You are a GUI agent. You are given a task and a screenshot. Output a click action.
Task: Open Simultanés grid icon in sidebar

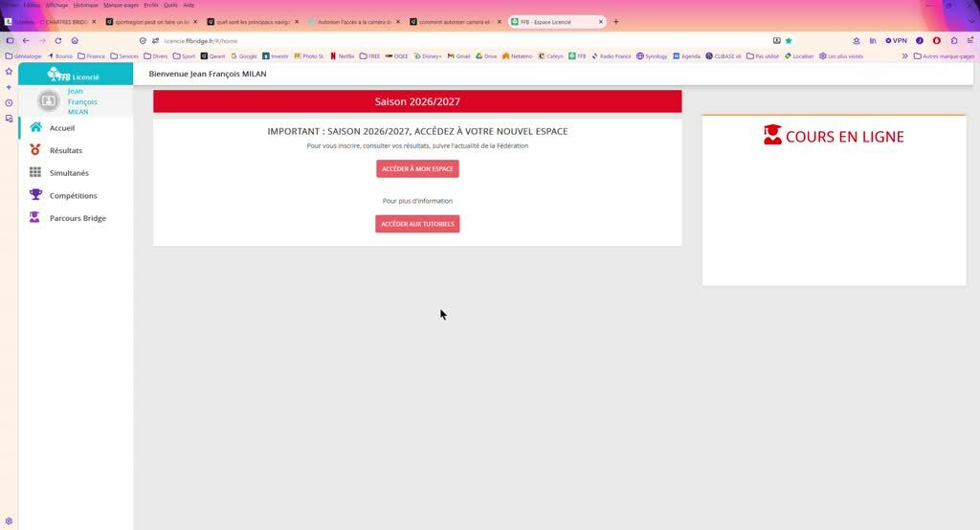(x=35, y=172)
